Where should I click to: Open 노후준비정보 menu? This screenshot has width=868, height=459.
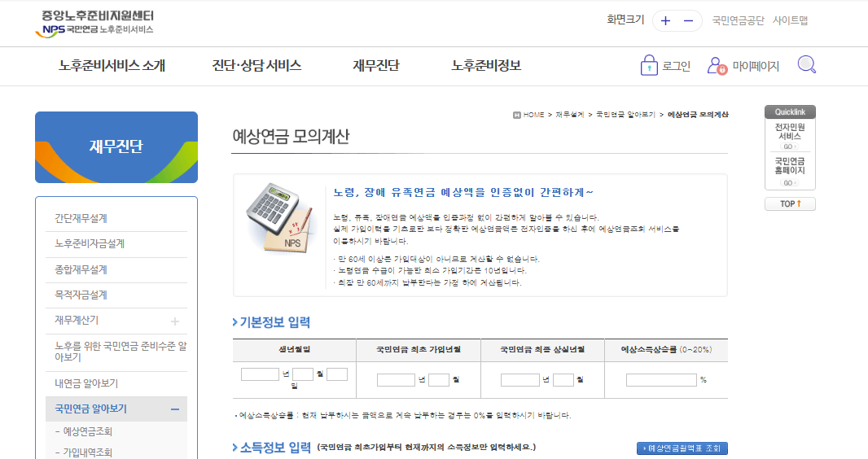(x=486, y=66)
